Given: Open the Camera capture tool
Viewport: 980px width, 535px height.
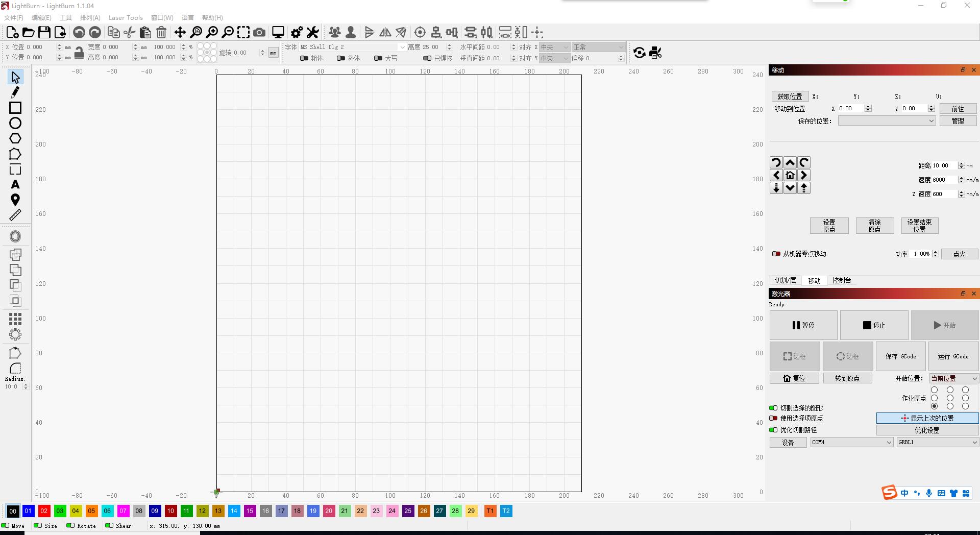Looking at the screenshot, I should tap(259, 33).
